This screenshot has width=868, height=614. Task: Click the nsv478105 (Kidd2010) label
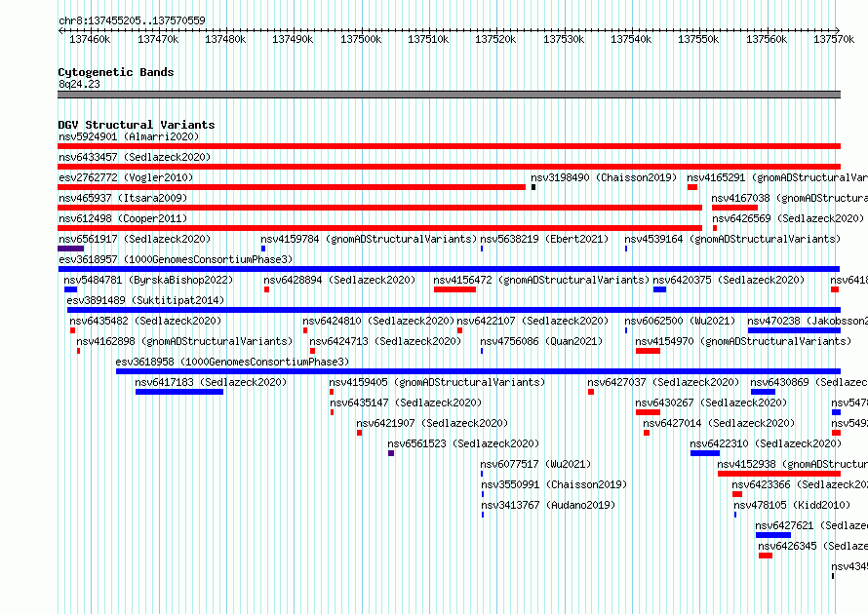pos(792,505)
